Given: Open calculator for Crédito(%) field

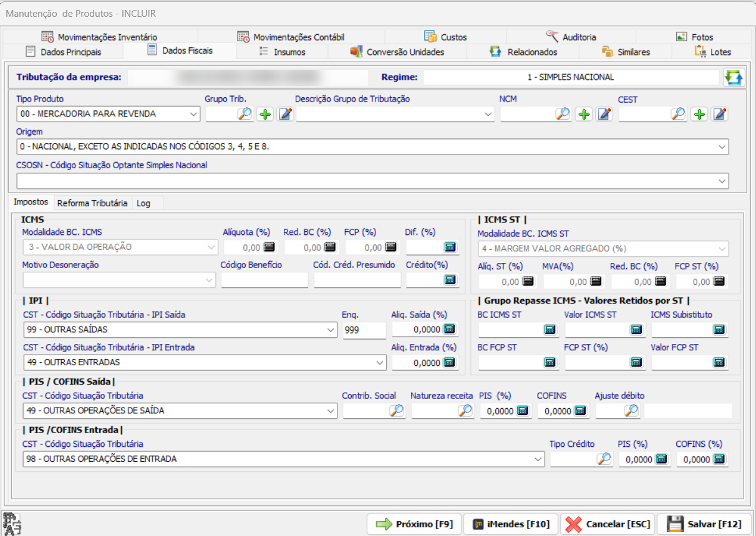Looking at the screenshot, I should click(450, 280).
